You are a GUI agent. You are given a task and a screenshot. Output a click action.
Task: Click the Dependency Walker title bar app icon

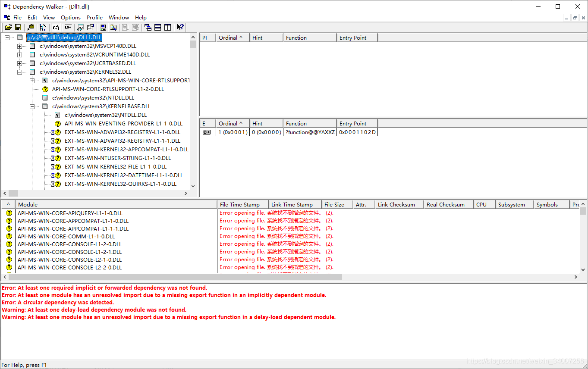tap(7, 6)
